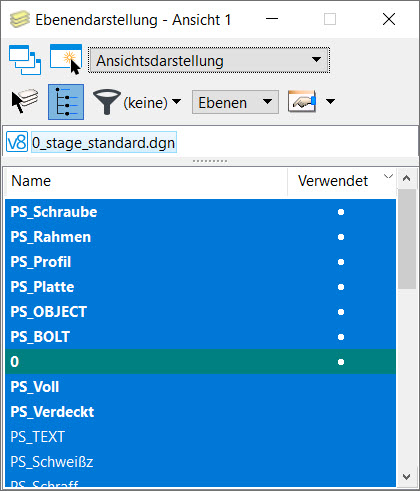
Task: Select level PS_Schraube
Action: click(200, 212)
